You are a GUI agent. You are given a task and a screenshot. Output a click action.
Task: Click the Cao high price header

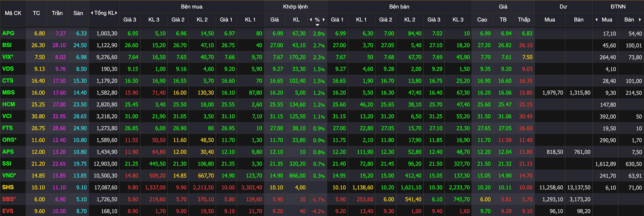[x=482, y=19]
